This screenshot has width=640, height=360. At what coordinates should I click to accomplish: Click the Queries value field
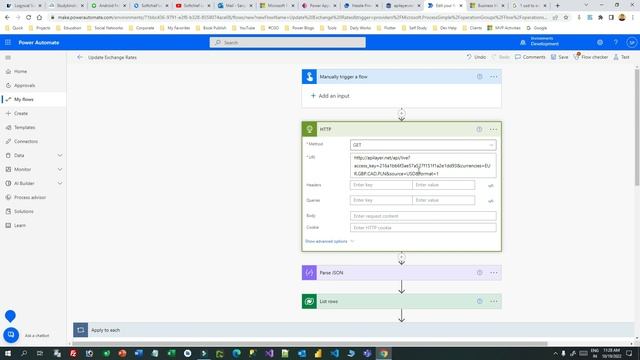tap(443, 200)
